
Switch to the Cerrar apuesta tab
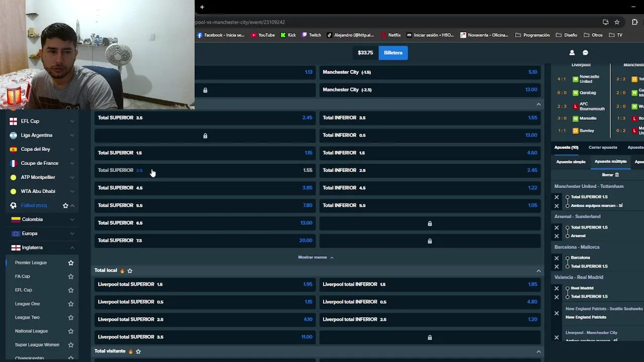603,147
